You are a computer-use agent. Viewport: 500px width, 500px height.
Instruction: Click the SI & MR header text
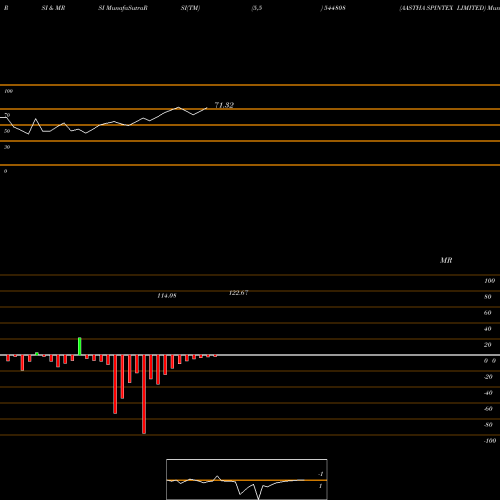tap(53, 8)
